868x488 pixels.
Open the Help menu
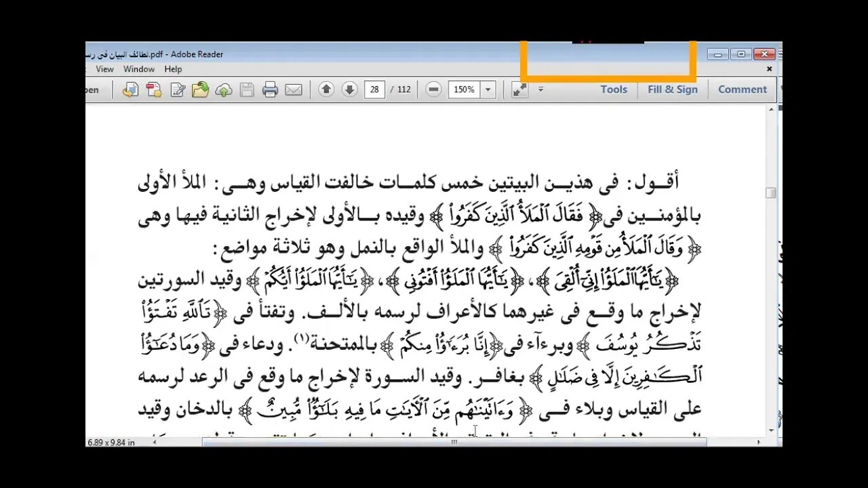tap(173, 69)
